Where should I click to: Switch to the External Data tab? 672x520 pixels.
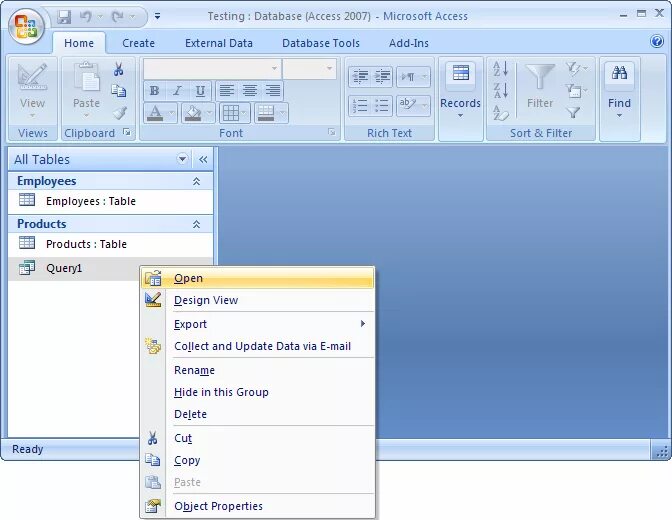click(x=219, y=43)
